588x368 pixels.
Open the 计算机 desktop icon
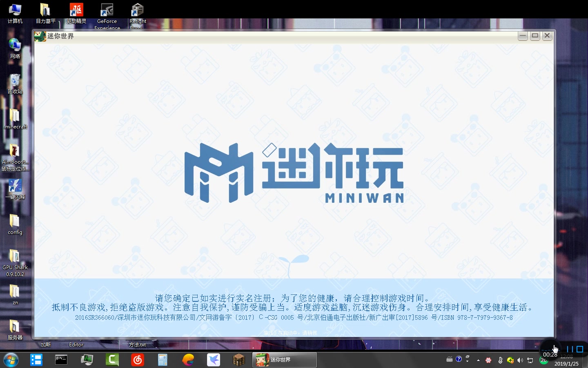click(x=15, y=13)
